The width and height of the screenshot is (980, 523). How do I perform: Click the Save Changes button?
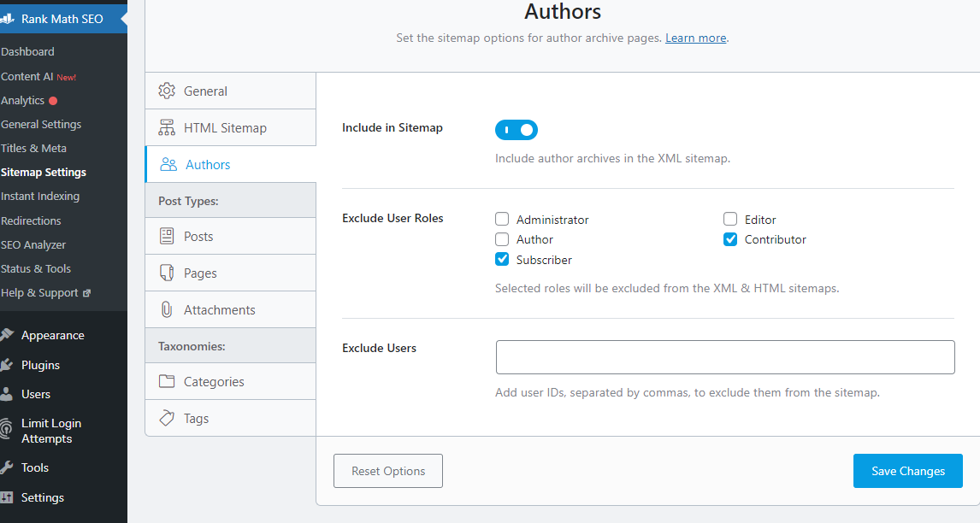pyautogui.click(x=907, y=471)
